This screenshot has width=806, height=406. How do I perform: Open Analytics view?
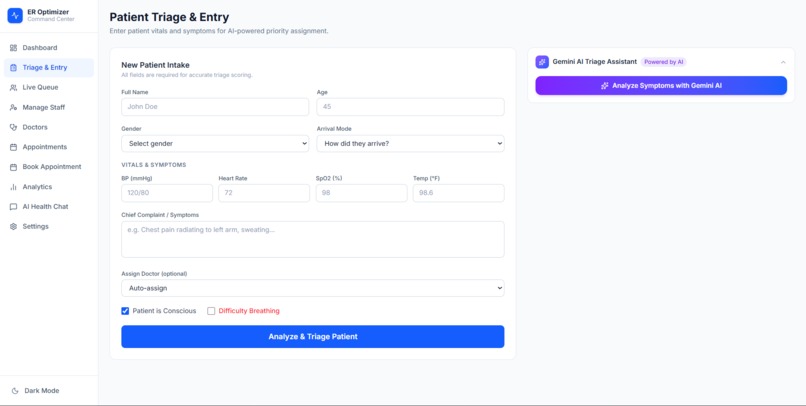[49, 187]
